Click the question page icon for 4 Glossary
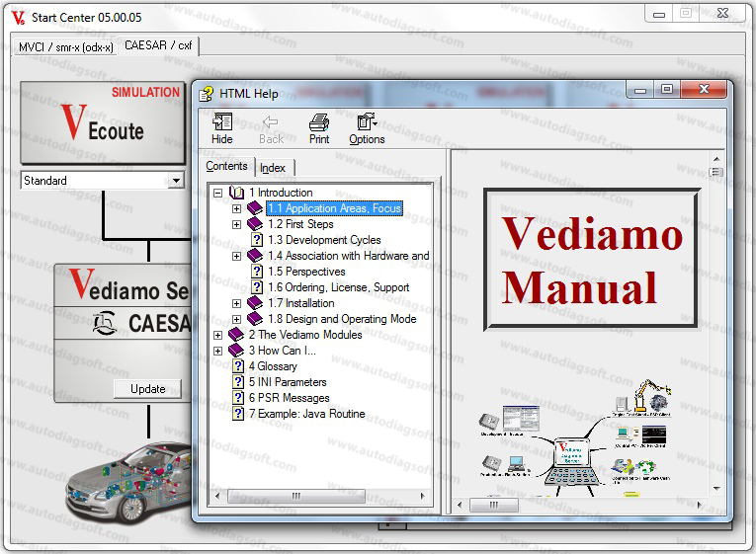The image size is (756, 554). click(238, 366)
